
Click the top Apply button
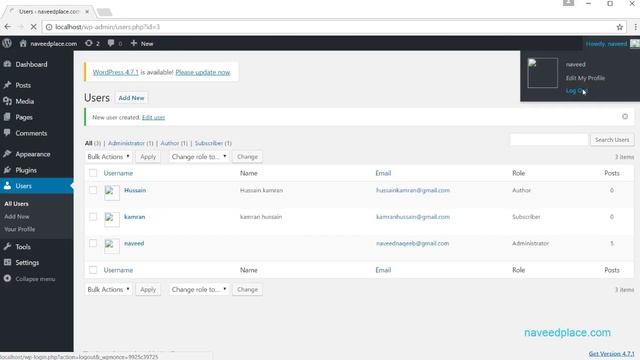[148, 157]
